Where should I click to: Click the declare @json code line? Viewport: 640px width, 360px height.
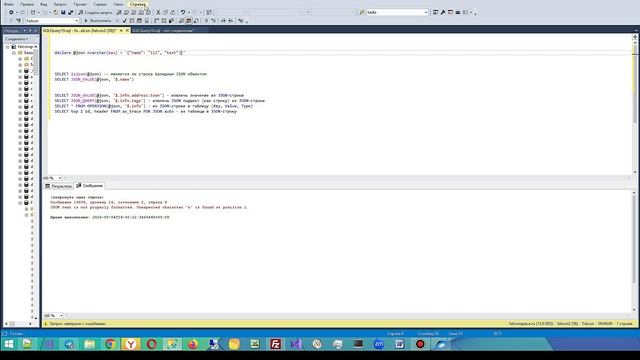click(120, 53)
